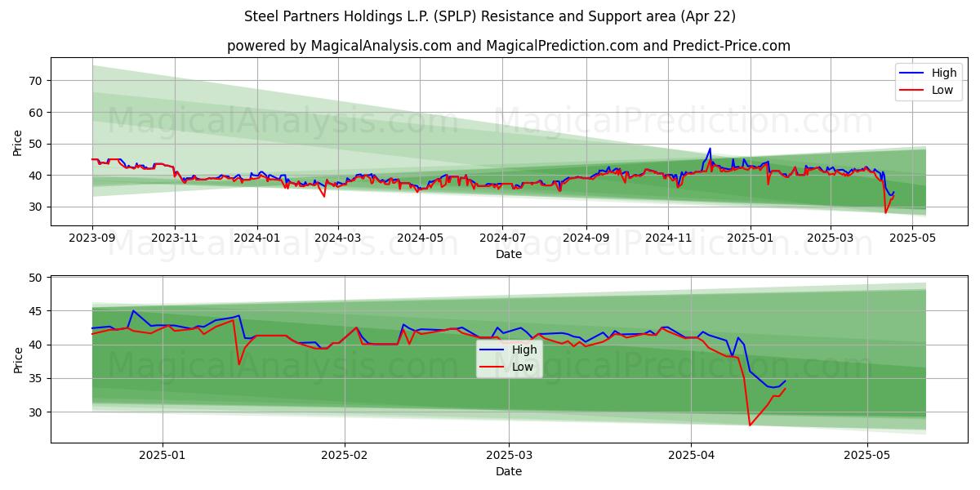Click the blue High line swatch in the bottom legend
The image size is (980, 490).
pos(492,350)
